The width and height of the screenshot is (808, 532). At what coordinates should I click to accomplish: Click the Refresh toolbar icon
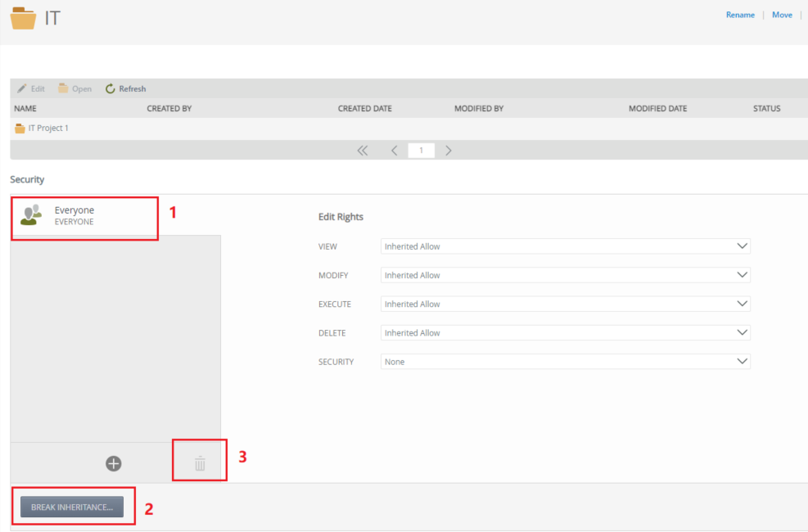click(111, 88)
